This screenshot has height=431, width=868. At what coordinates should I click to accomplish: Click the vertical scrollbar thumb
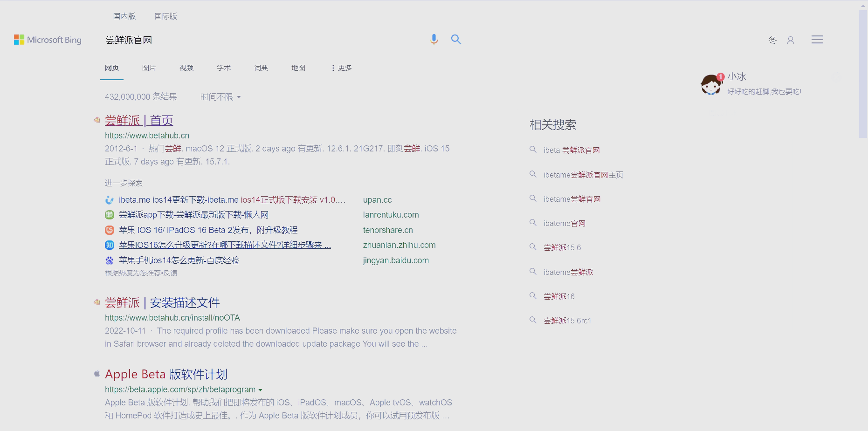coord(863,75)
